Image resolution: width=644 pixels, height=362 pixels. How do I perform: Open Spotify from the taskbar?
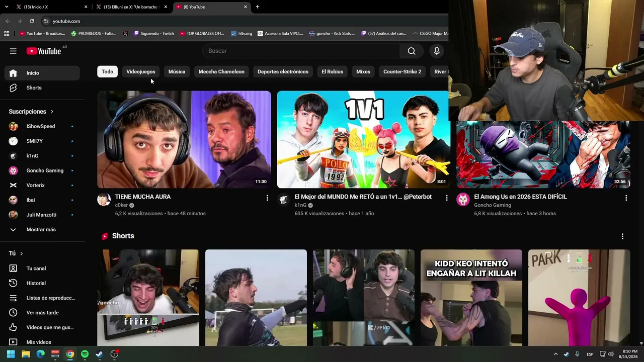coord(85,354)
